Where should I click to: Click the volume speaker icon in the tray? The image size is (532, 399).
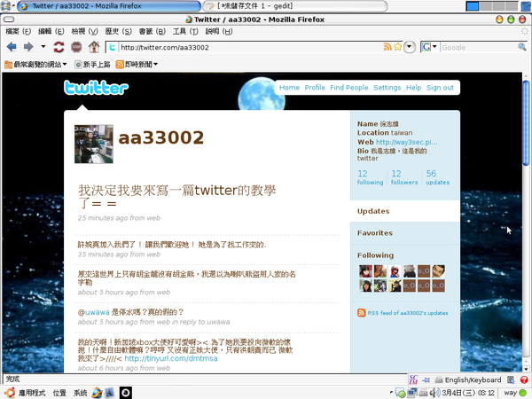click(x=434, y=393)
